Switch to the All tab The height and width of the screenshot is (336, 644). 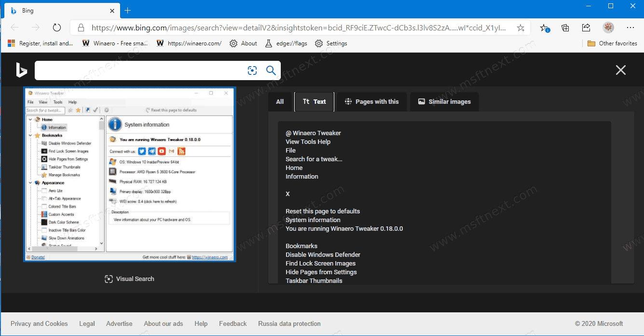point(280,101)
